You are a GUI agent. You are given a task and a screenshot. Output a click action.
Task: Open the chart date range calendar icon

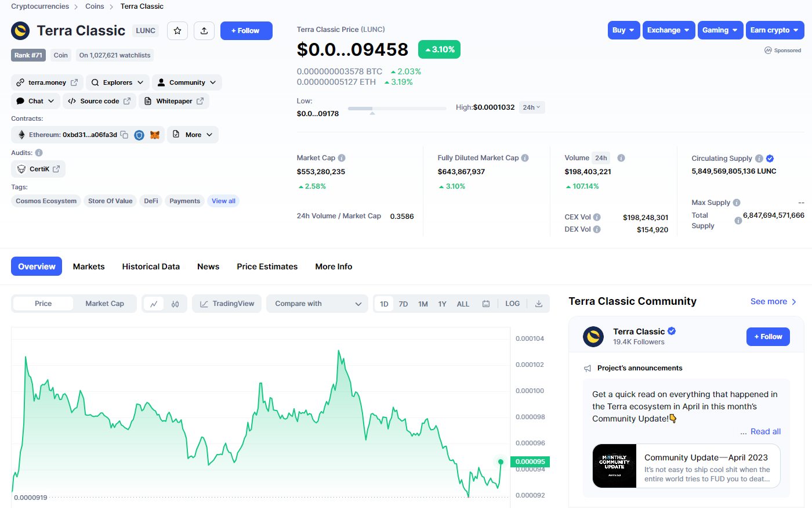(486, 304)
